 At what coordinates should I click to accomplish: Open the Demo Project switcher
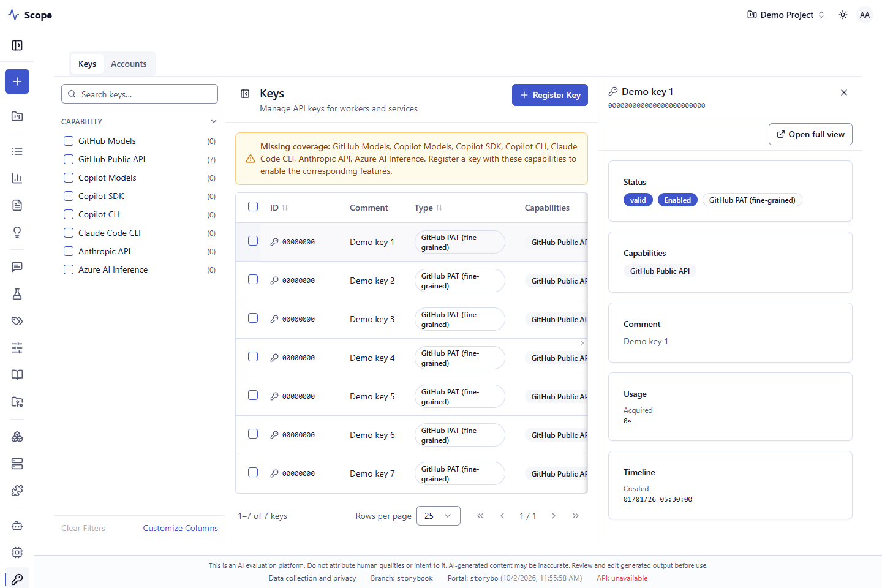coord(786,15)
